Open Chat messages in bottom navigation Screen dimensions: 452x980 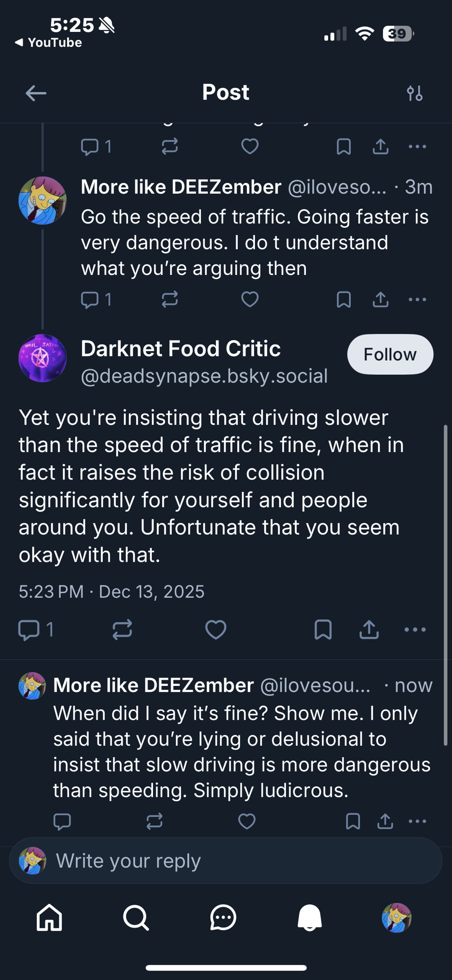223,917
